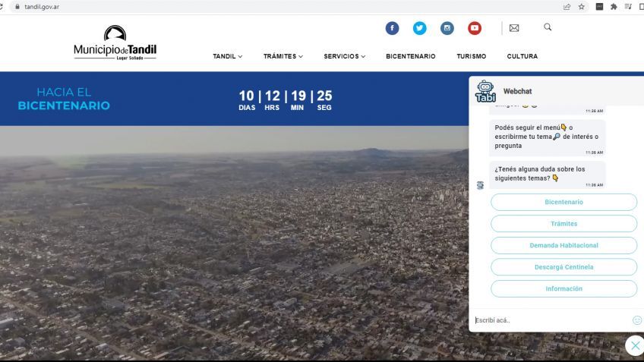The image size is (644, 362).
Task: Open the Instagram social icon
Action: tap(447, 28)
